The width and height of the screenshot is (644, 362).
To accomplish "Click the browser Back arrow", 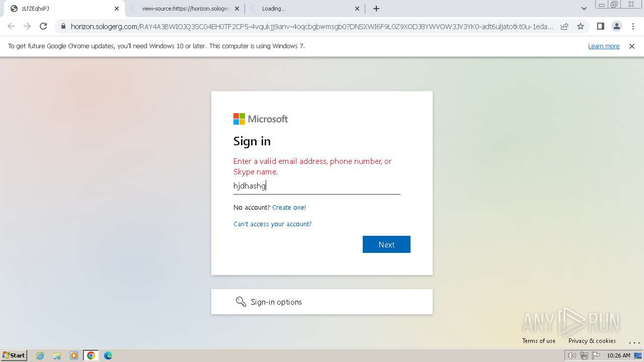I will pyautogui.click(x=11, y=26).
